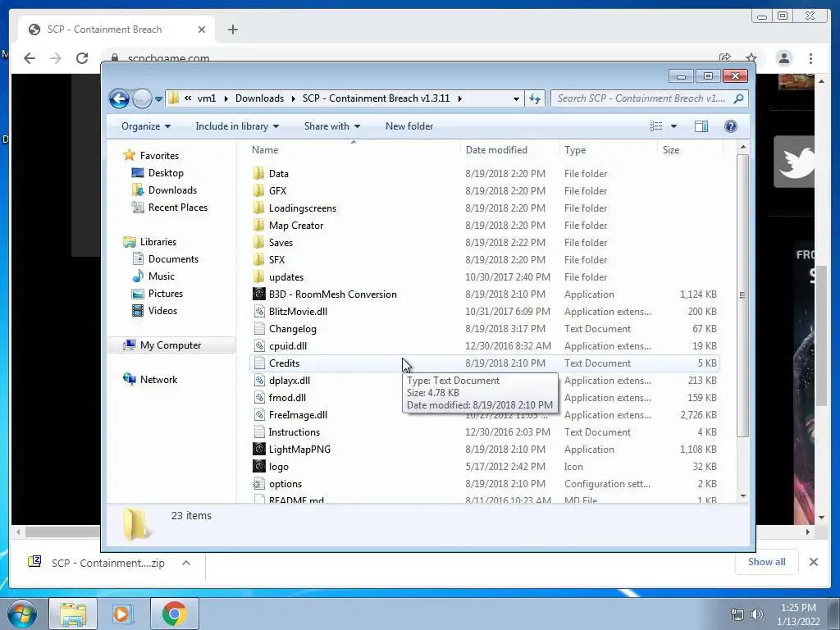
Task: Sort by the Date modified column header
Action: click(x=496, y=150)
